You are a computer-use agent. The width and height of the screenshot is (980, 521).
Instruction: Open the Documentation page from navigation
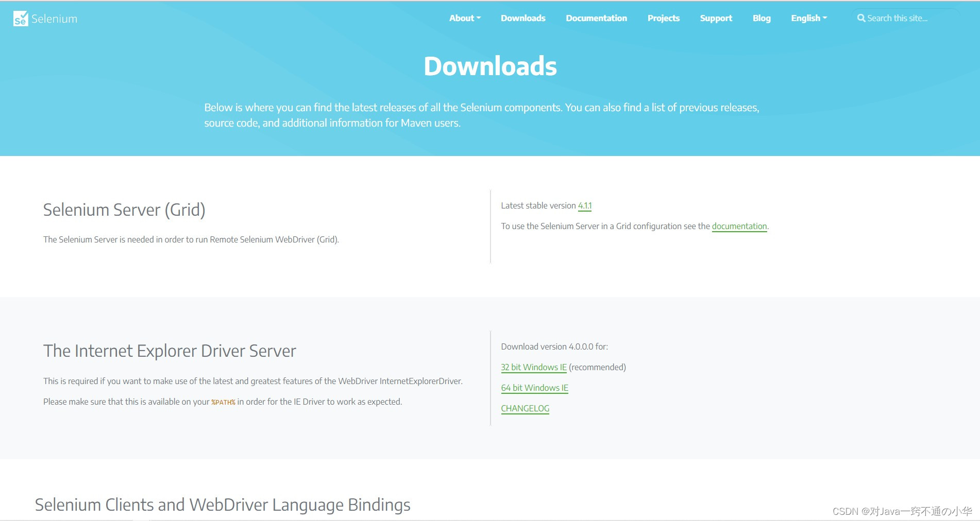point(596,18)
